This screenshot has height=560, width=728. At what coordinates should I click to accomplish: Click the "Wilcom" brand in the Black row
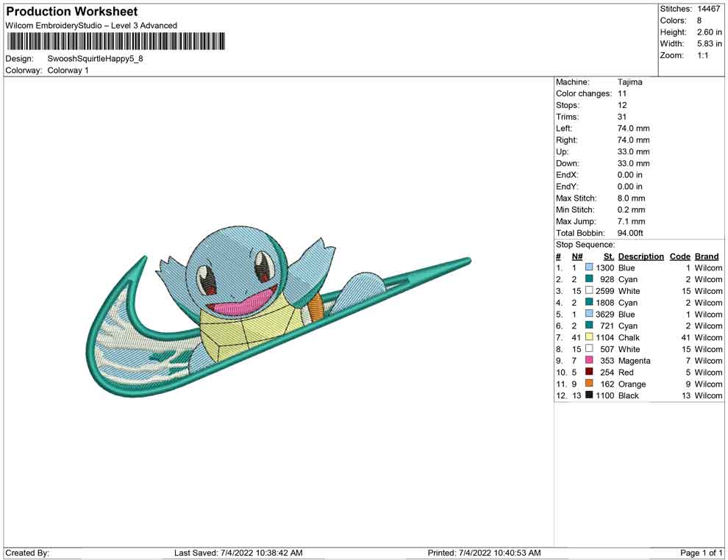click(x=708, y=395)
